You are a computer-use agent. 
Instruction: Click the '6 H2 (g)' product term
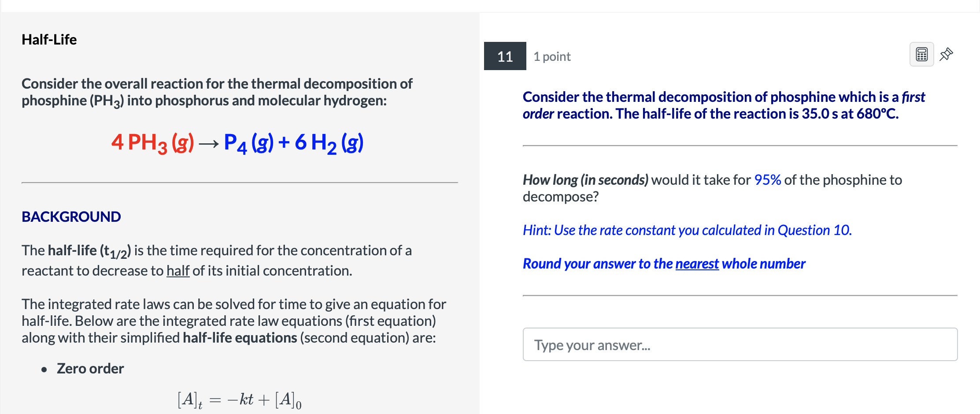click(x=329, y=143)
